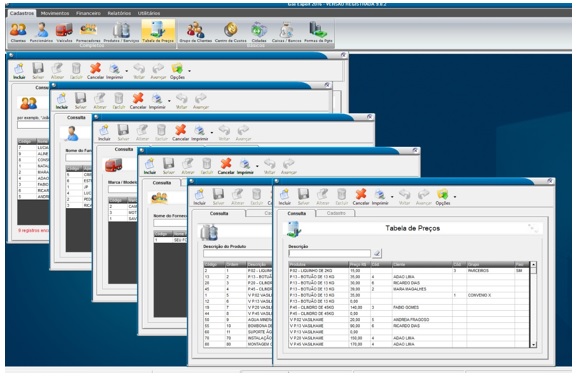
Task: Click the Descrição input field in Tabela de Preços
Action: (x=329, y=253)
